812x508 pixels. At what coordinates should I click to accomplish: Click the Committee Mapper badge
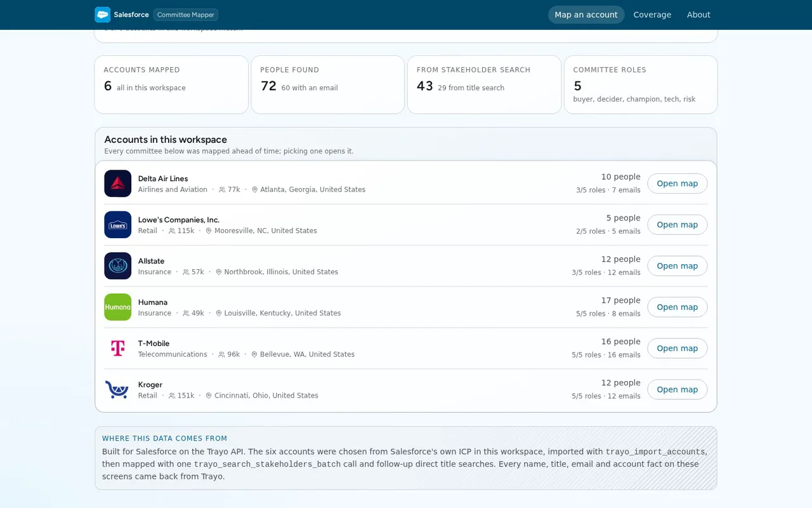(186, 15)
